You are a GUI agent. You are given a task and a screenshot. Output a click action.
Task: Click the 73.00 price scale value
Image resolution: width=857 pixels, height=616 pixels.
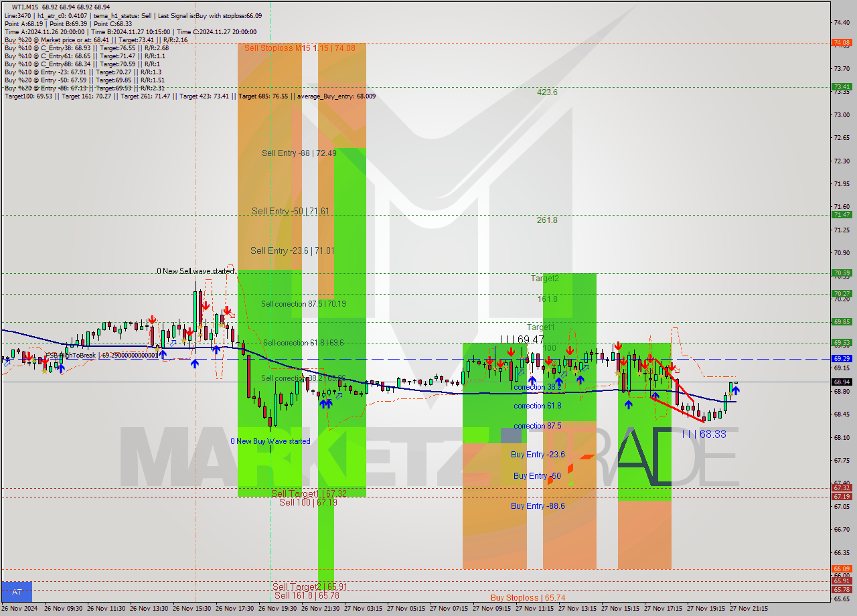tap(842, 114)
